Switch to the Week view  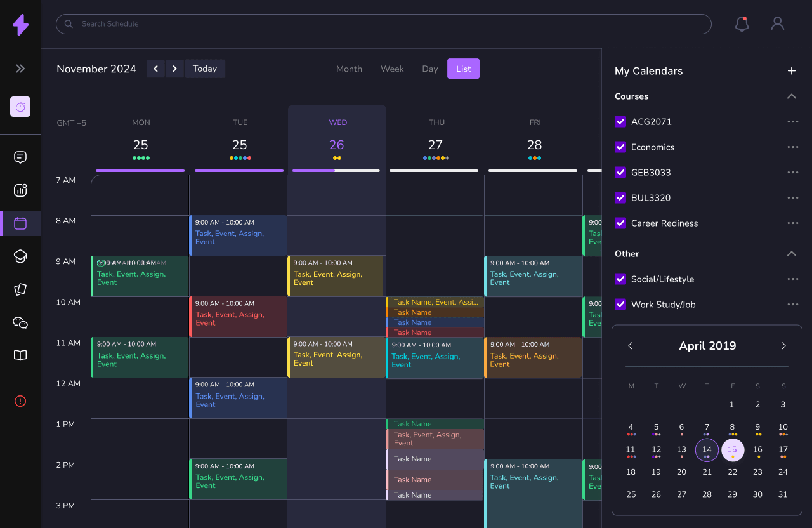tap(392, 69)
